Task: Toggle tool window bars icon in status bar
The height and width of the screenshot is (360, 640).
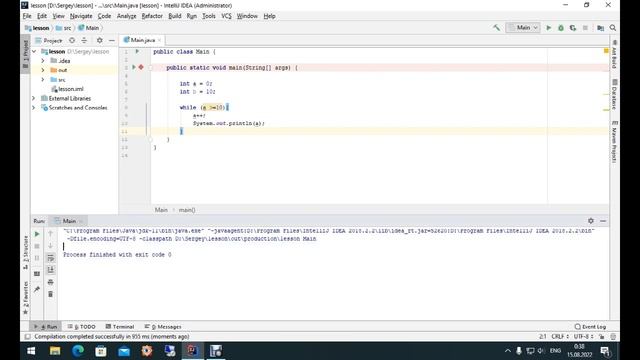Action: (x=27, y=336)
